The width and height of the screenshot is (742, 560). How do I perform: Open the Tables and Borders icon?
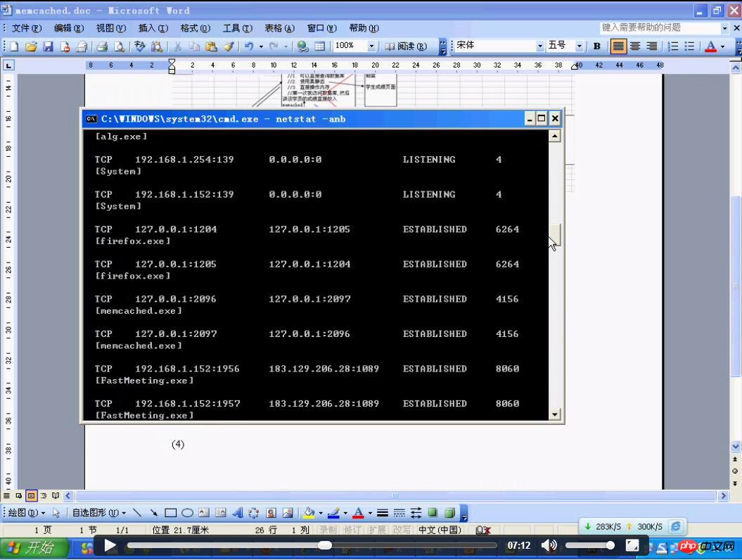click(x=320, y=46)
